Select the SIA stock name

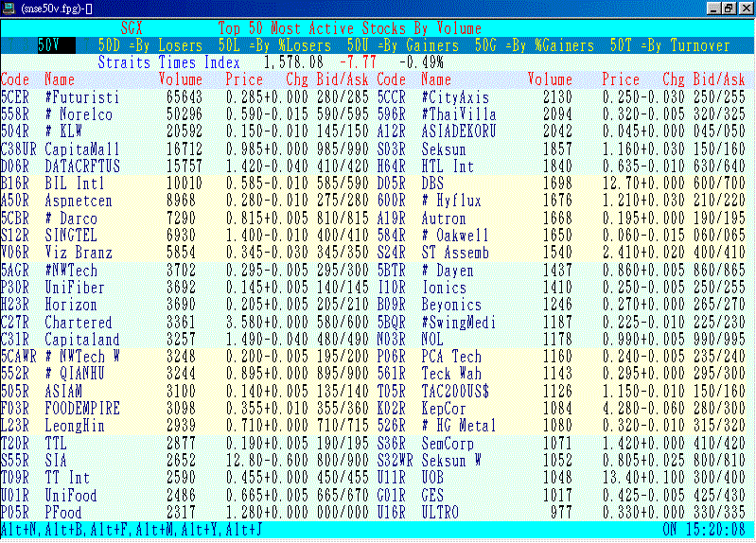click(56, 461)
